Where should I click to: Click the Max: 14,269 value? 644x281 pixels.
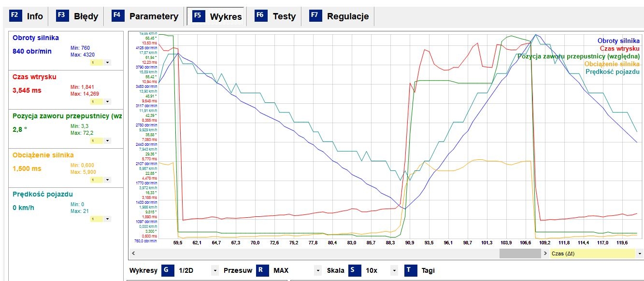coord(85,93)
